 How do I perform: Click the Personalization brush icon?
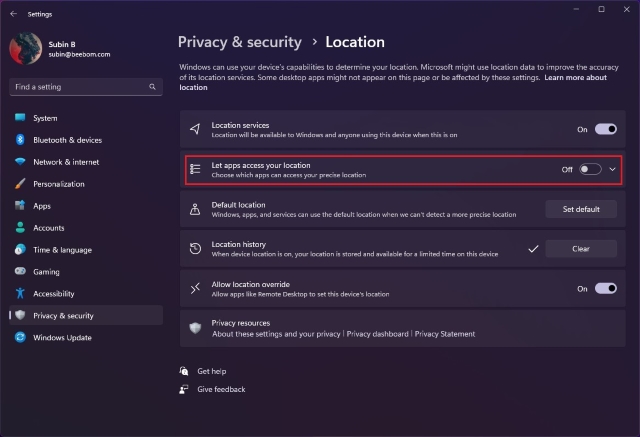pos(21,184)
